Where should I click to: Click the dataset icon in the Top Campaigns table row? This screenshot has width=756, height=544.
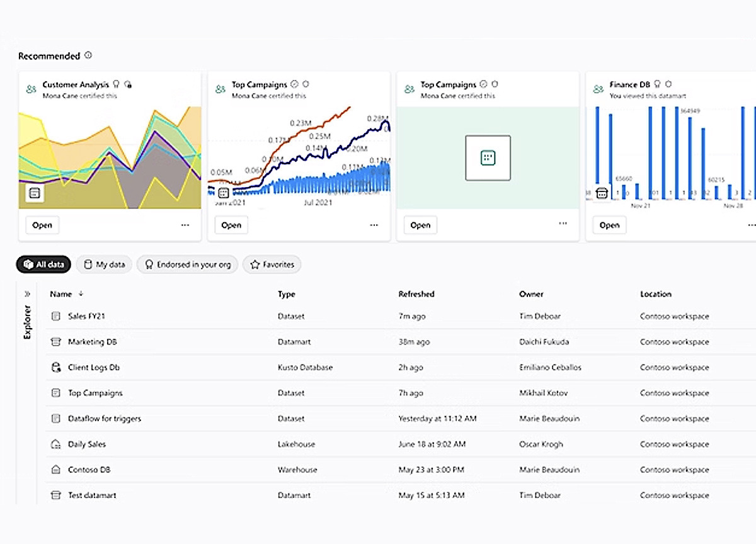point(55,393)
